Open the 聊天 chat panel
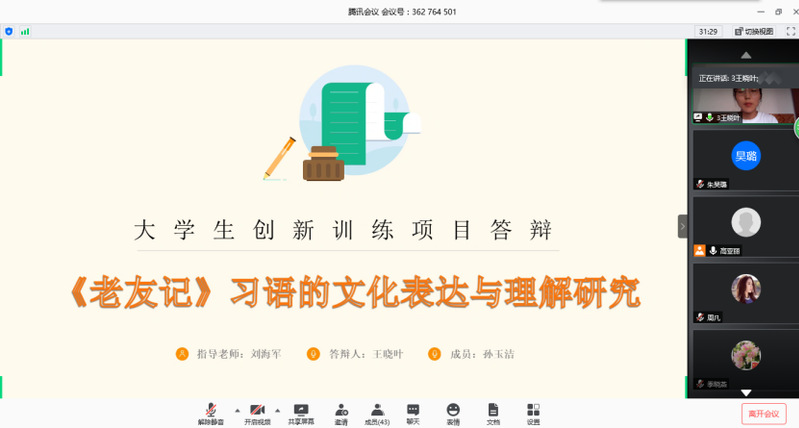Screen dimensions: 799x428 point(413,413)
